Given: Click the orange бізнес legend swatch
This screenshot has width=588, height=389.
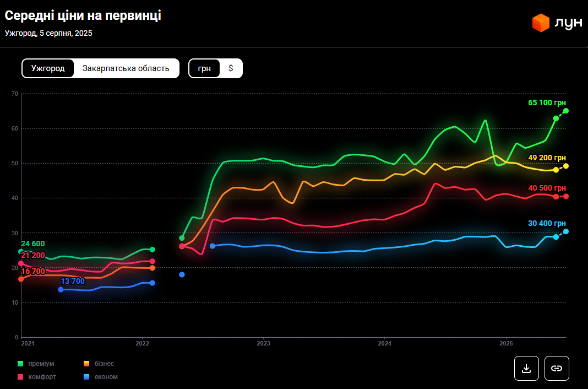Looking at the screenshot, I should click(x=86, y=364).
